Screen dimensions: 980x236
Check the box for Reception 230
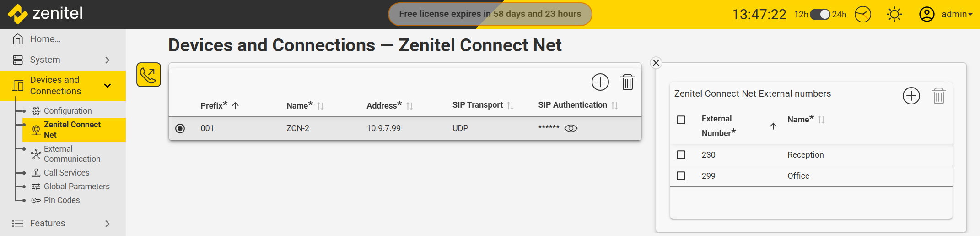[x=681, y=155]
